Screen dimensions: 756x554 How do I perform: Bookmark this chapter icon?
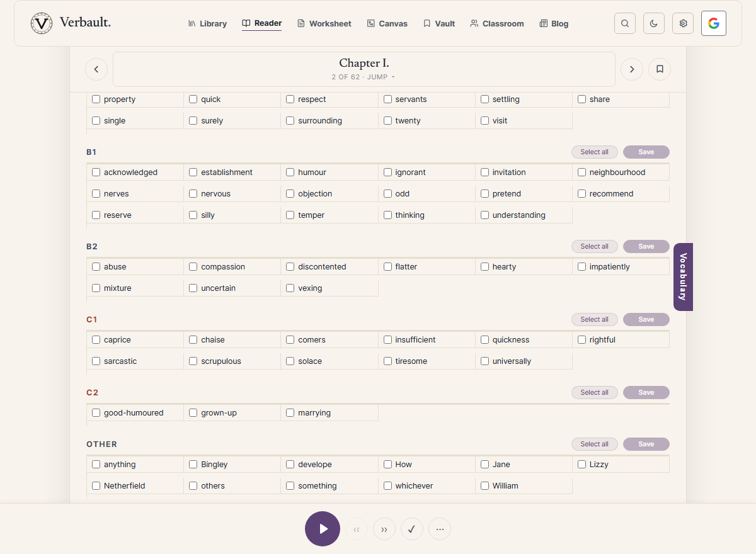(660, 69)
